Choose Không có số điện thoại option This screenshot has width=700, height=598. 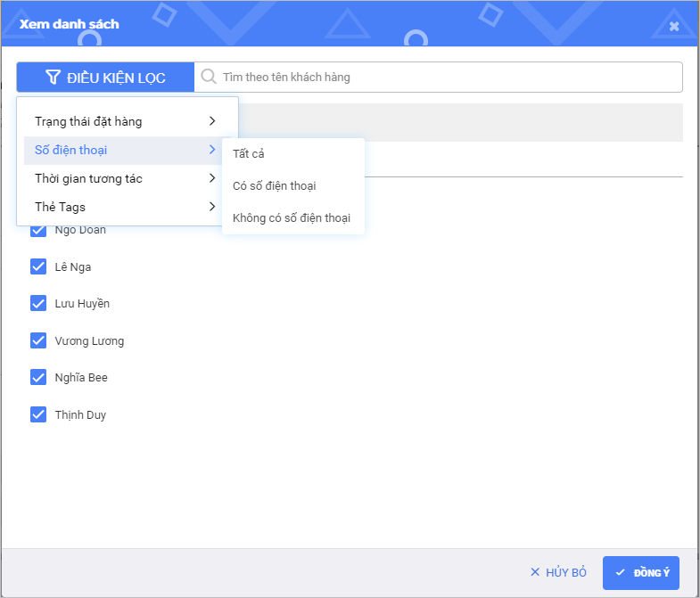292,217
